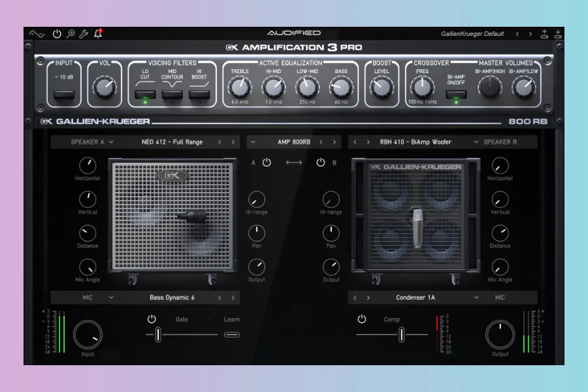Open the wrench settings icon
Viewport: 588px width, 392px height.
tap(84, 33)
